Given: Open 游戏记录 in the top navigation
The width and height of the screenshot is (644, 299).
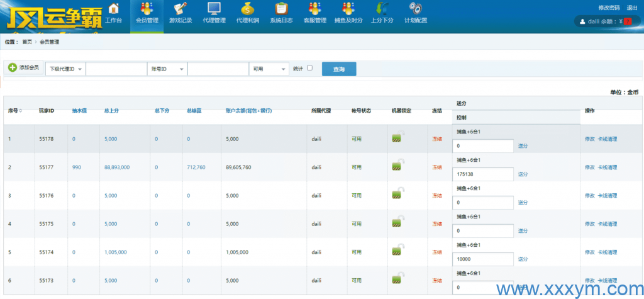Looking at the screenshot, I should coord(180,13).
